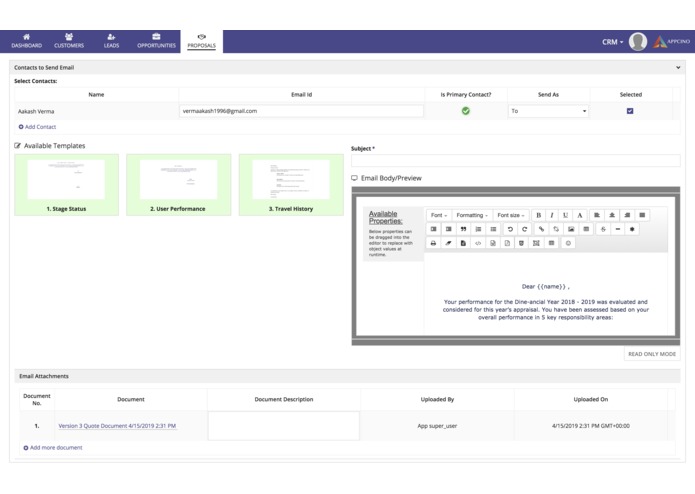Viewport: 695px width, 494px height.
Task: Click Add Contact link
Action: pyautogui.click(x=37, y=127)
